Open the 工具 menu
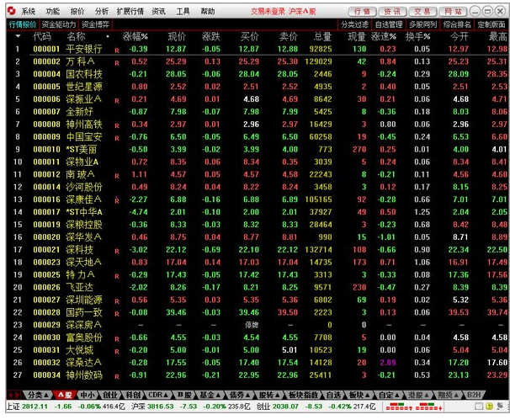The width and height of the screenshot is (510, 420). (x=183, y=12)
